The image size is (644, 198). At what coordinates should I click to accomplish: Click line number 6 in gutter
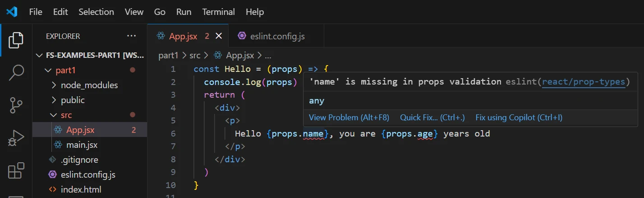(x=173, y=134)
